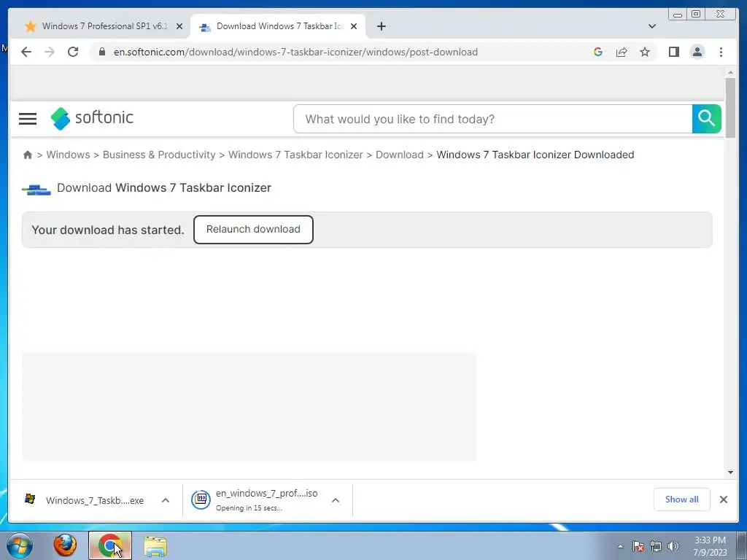Open the tab search dropdown arrow
Viewport: 747px width, 560px height.
tap(652, 26)
